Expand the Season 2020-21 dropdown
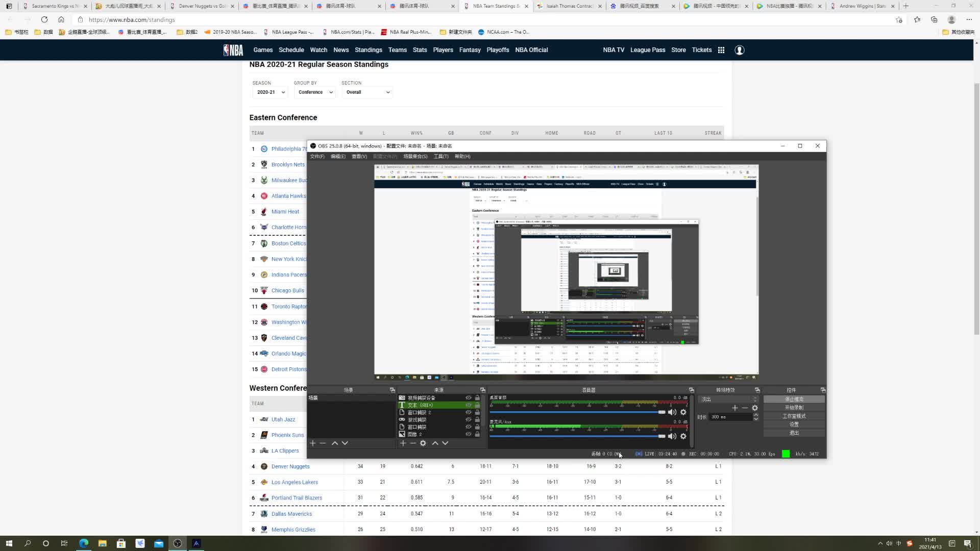The image size is (980, 551). [270, 92]
